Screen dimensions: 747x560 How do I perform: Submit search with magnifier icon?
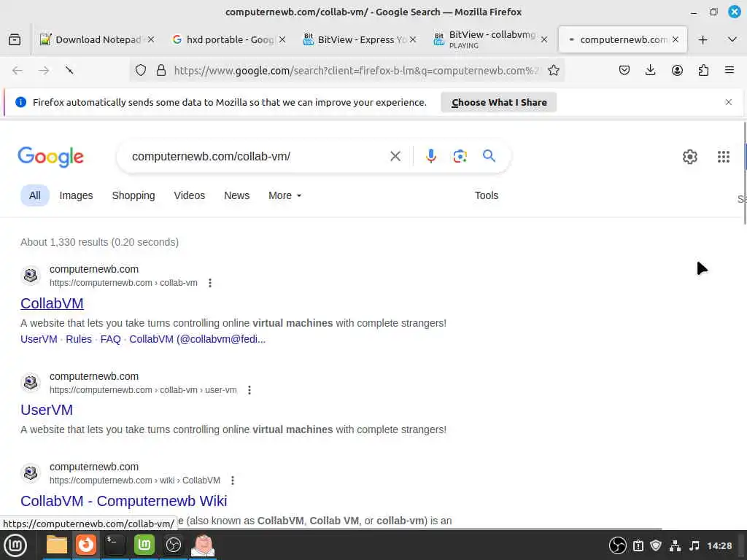(489, 156)
